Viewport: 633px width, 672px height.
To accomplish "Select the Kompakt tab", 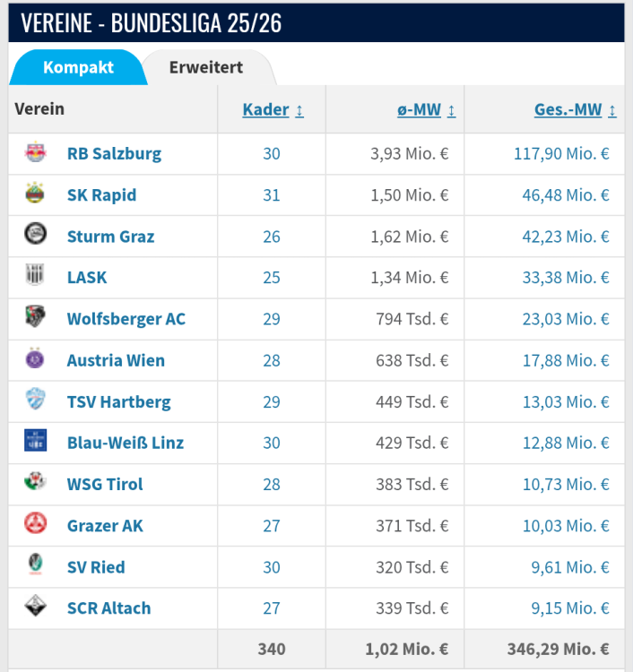I will click(78, 68).
